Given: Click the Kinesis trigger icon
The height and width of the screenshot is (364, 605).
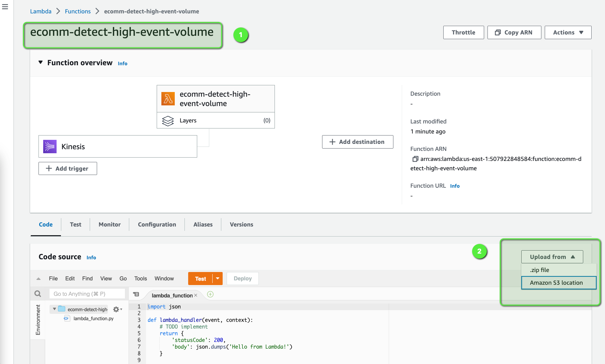Looking at the screenshot, I should pos(50,147).
